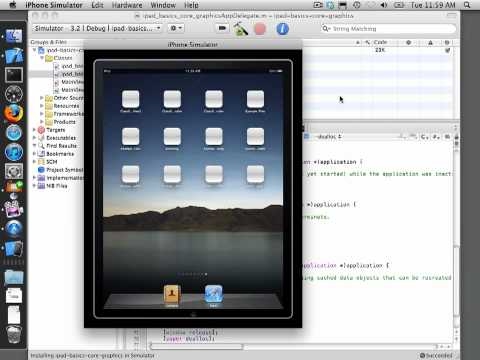The image size is (480, 360).
Task: Open the Overview popup showing Simulator 3.2 Debug
Action: click(97, 28)
